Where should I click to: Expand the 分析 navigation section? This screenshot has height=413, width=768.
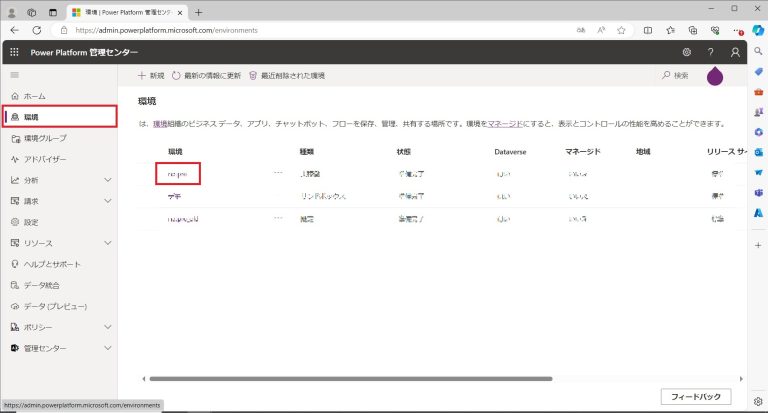(x=107, y=180)
